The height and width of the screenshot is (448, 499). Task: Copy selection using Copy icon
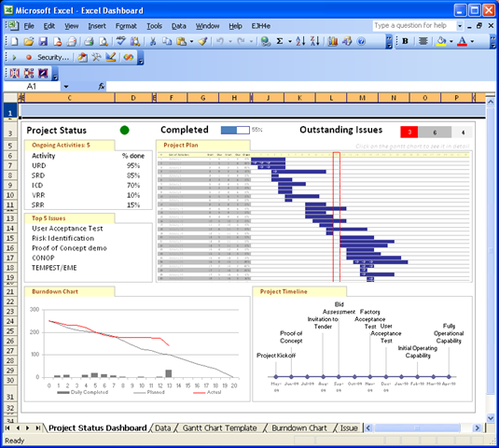(167, 41)
